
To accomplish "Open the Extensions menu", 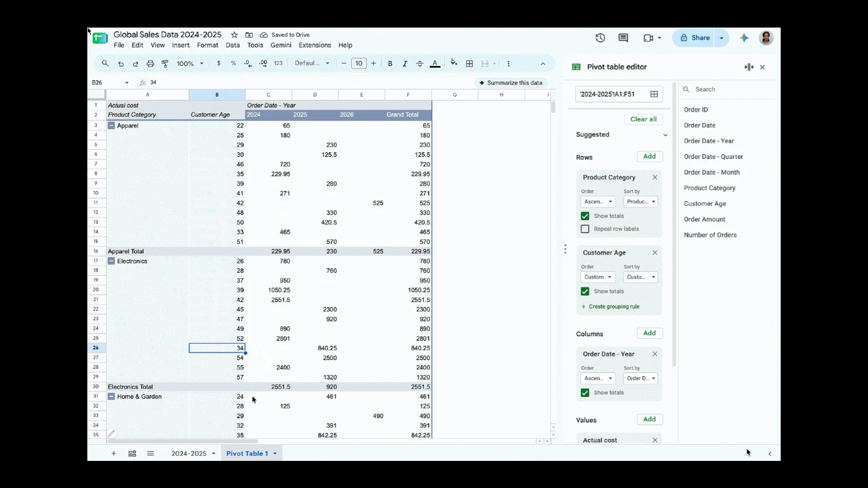I will [315, 46].
